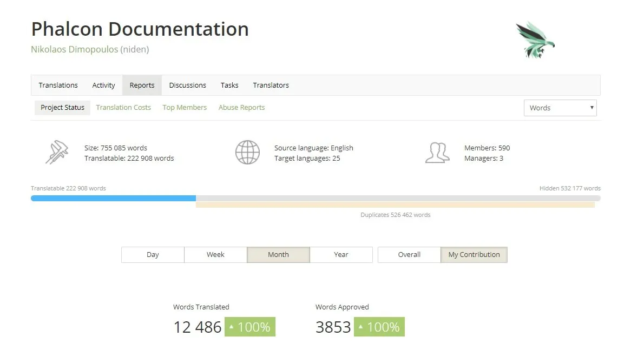This screenshot has height=363, width=644.
Task: Click the caliper size icon
Action: 57,153
